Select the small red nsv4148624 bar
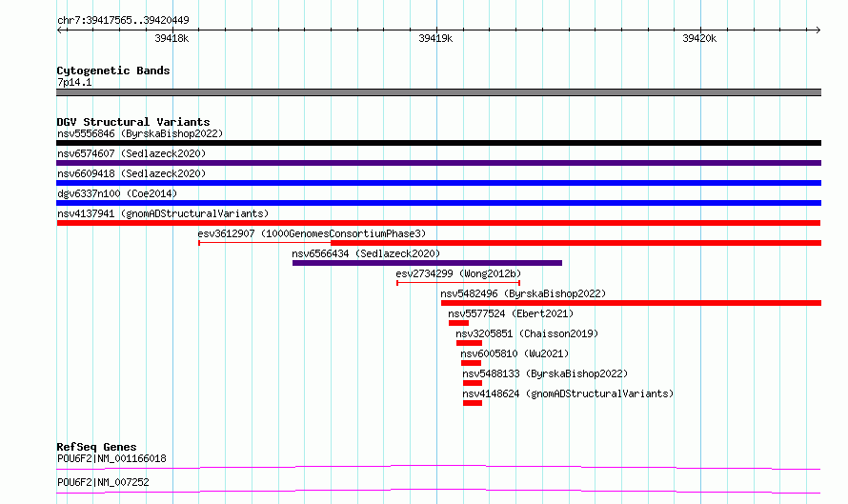Viewport: 848px width, 504px height. point(473,403)
